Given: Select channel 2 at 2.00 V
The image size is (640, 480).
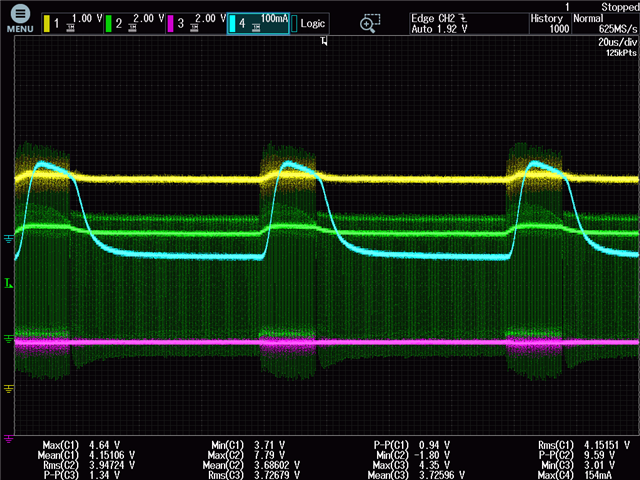Looking at the screenshot, I should 134,24.
